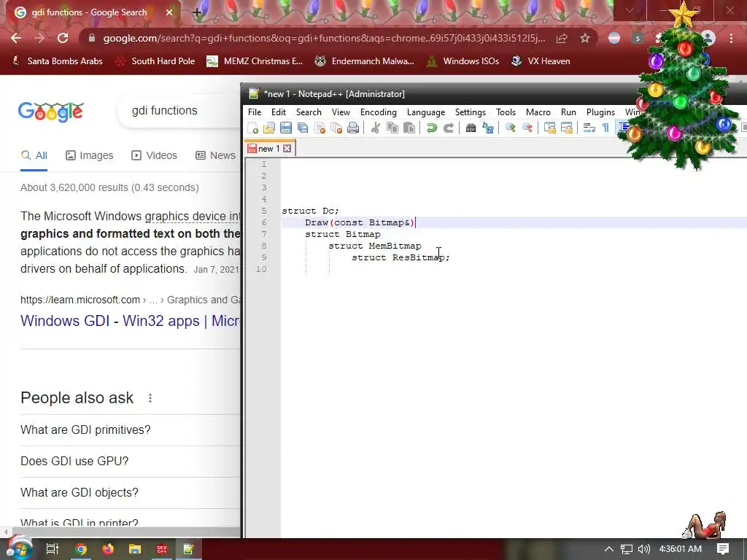
Task: Open People also ask options dots
Action: point(150,398)
